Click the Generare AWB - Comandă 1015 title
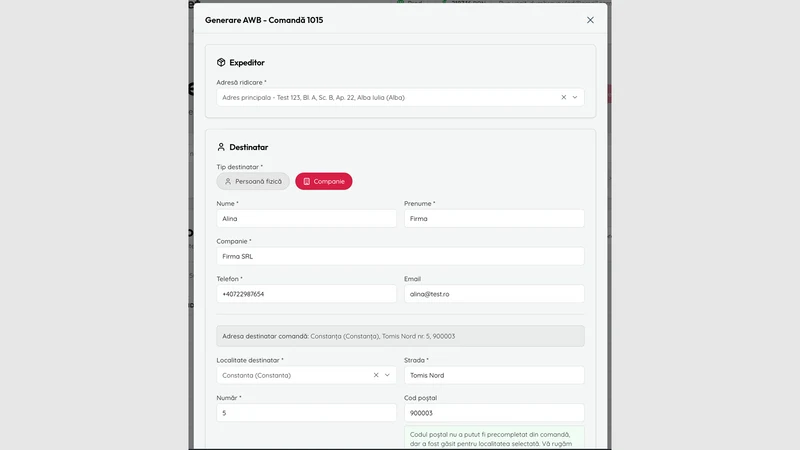This screenshot has width=800, height=450. pyautogui.click(x=264, y=20)
